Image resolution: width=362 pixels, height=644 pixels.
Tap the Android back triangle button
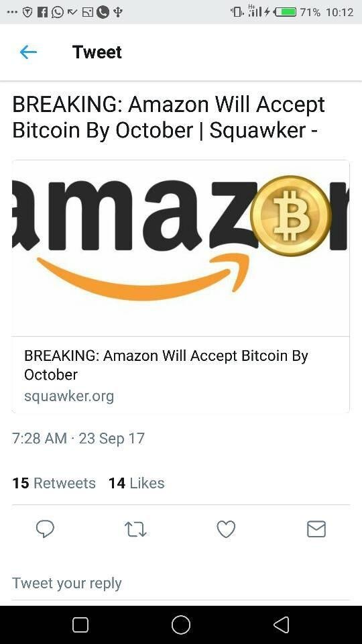pyautogui.click(x=282, y=625)
